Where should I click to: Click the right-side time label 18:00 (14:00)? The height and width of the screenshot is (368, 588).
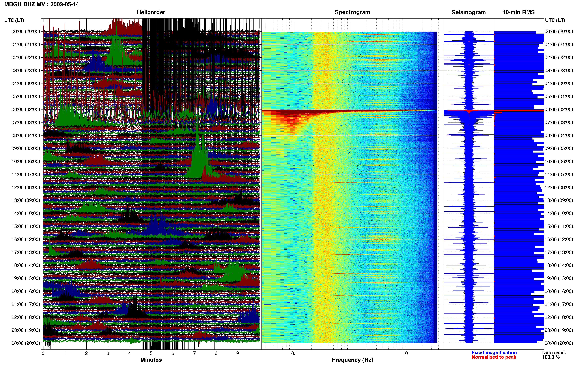click(559, 265)
